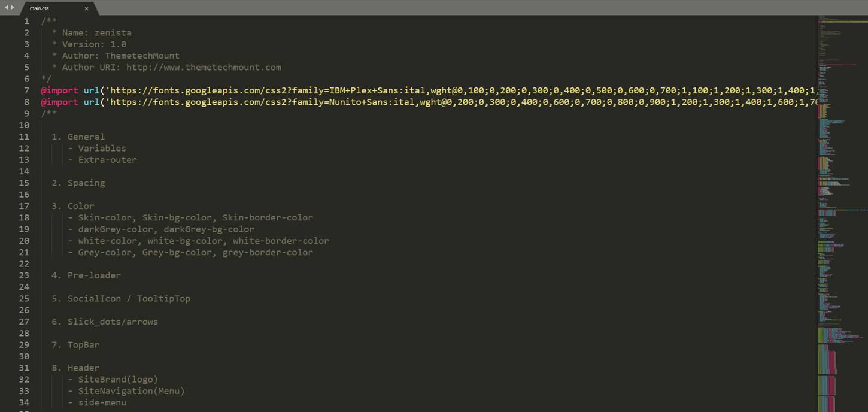
Task: Click the '2. Spacing' heading
Action: [78, 183]
